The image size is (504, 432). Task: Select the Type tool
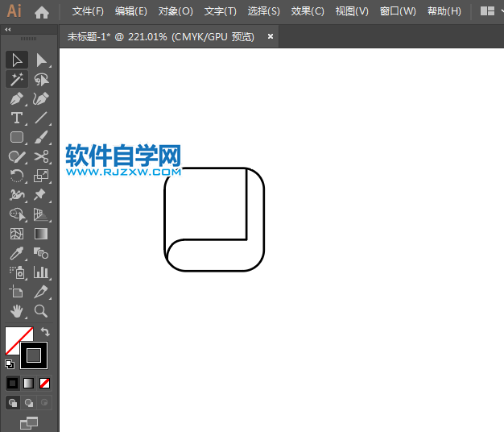point(17,118)
